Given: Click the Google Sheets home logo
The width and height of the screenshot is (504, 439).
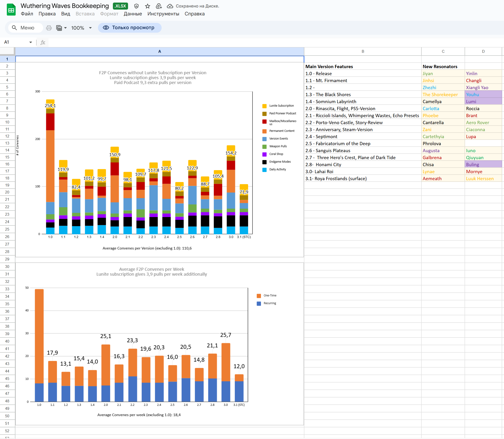Looking at the screenshot, I should click(11, 10).
